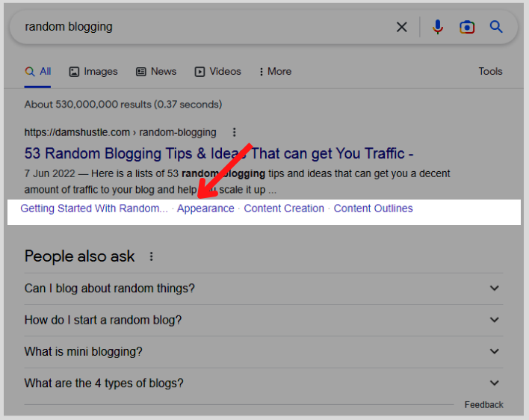Click the Feedback link
The image size is (529, 420).
click(x=483, y=405)
